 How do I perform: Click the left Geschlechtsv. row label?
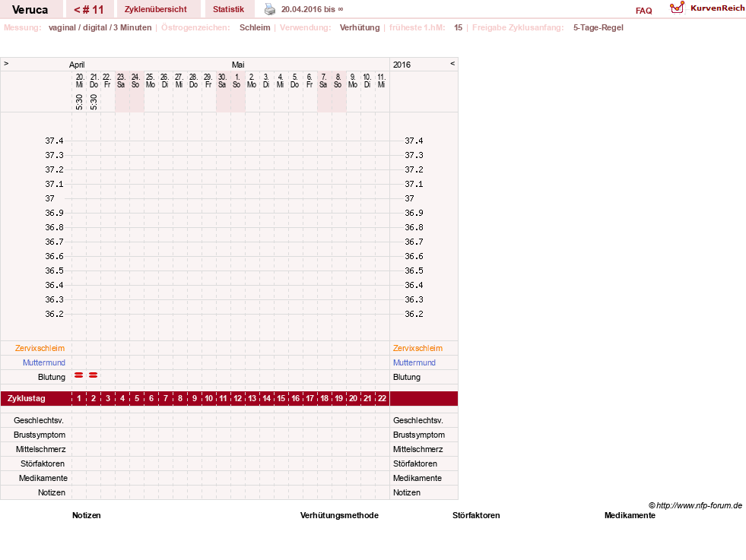[x=39, y=420]
